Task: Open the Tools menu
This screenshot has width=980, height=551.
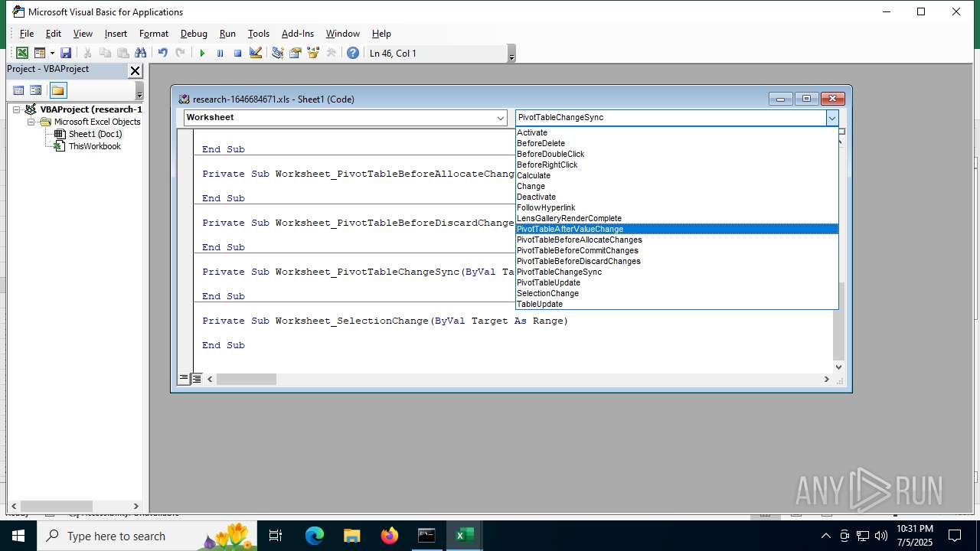Action: [x=259, y=34]
